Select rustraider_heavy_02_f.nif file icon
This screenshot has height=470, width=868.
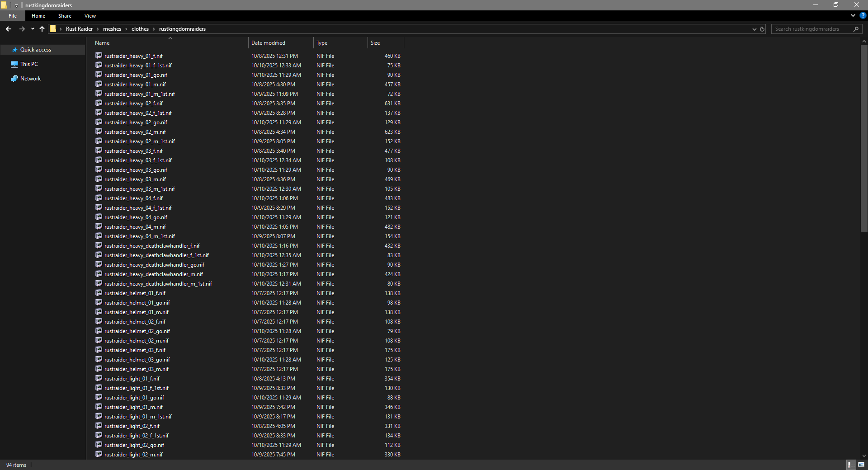tap(99, 103)
